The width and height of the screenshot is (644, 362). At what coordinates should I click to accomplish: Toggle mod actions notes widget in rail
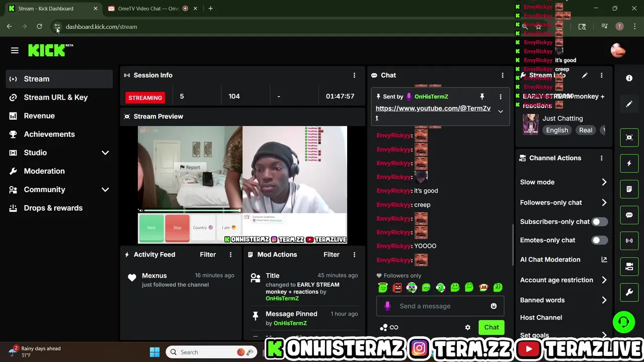point(629,189)
